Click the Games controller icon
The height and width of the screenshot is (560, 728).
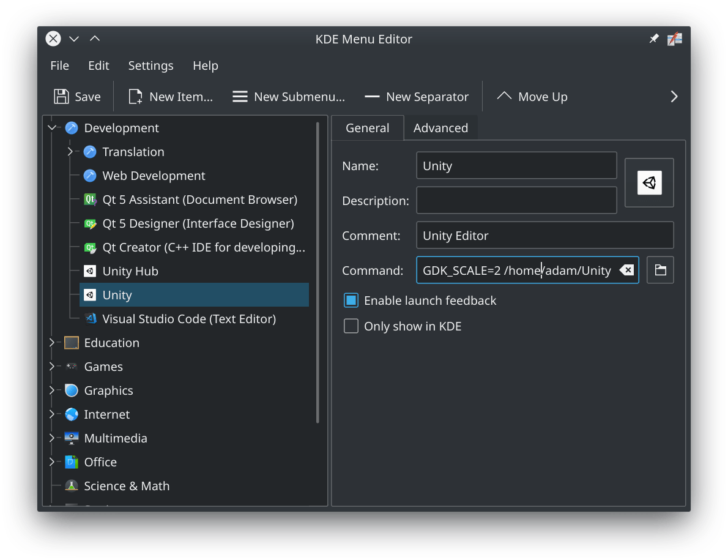72,367
